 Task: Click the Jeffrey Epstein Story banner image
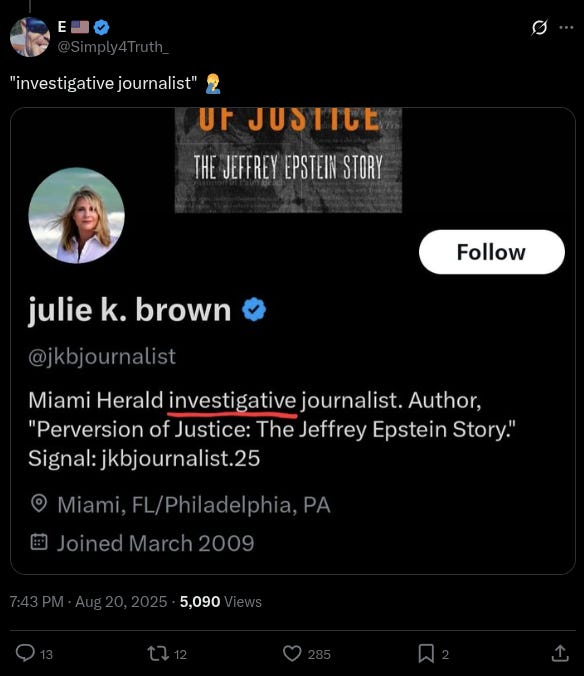(x=288, y=160)
